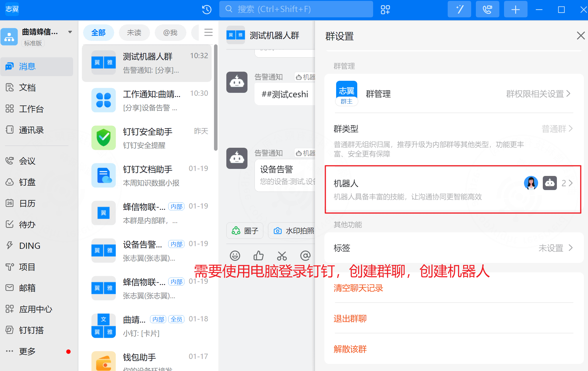Viewport: 588px width, 371px height.
Task: Open 钉钉搭 in the left sidebar
Action: click(x=37, y=330)
